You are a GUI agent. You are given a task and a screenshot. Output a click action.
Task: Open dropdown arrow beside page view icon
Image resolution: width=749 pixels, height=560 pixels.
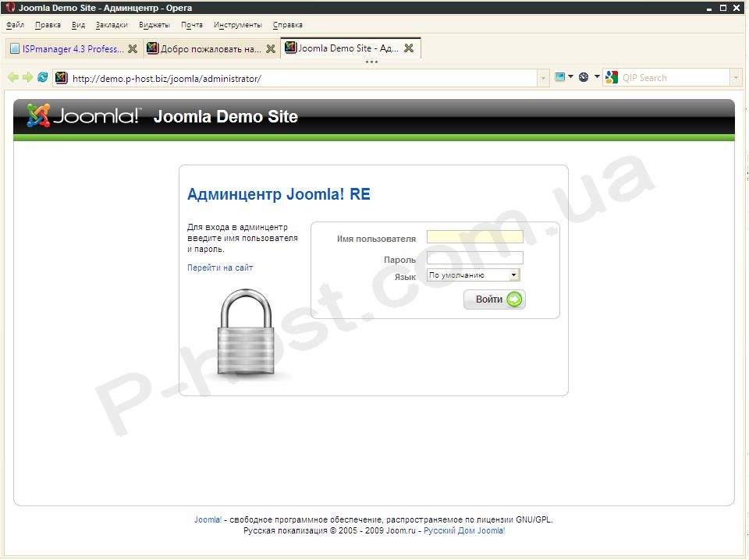coord(571,76)
